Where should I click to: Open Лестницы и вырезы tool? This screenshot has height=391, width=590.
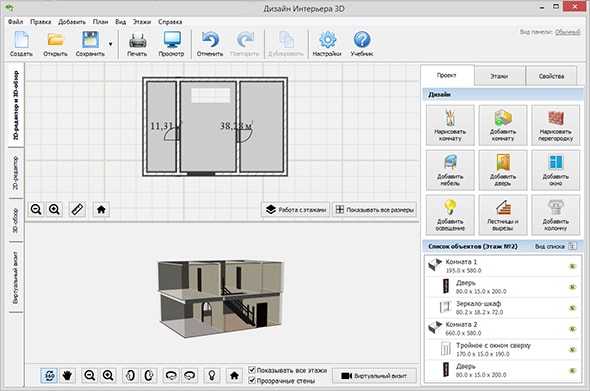[x=503, y=215]
